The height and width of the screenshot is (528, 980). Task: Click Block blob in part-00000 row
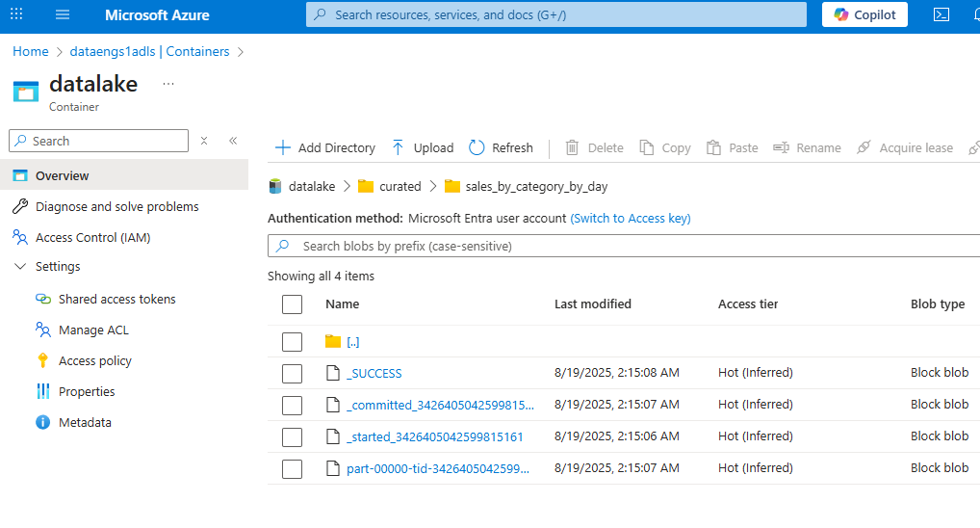click(940, 468)
